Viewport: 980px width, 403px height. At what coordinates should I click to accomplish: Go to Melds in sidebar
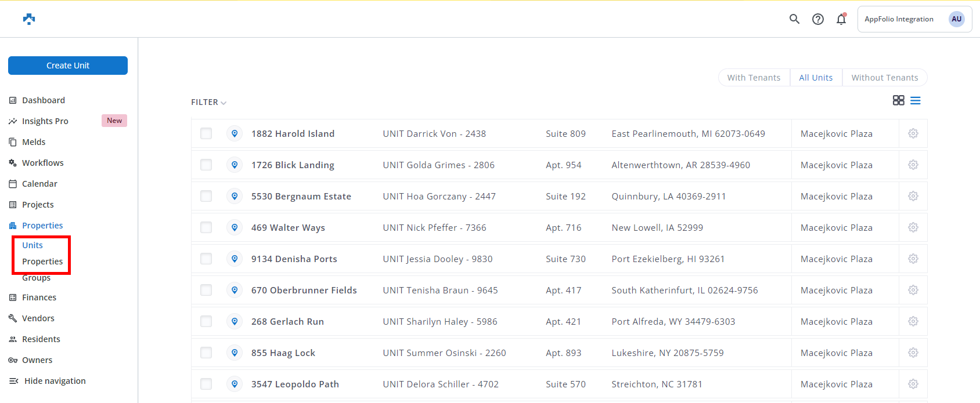click(27, 142)
